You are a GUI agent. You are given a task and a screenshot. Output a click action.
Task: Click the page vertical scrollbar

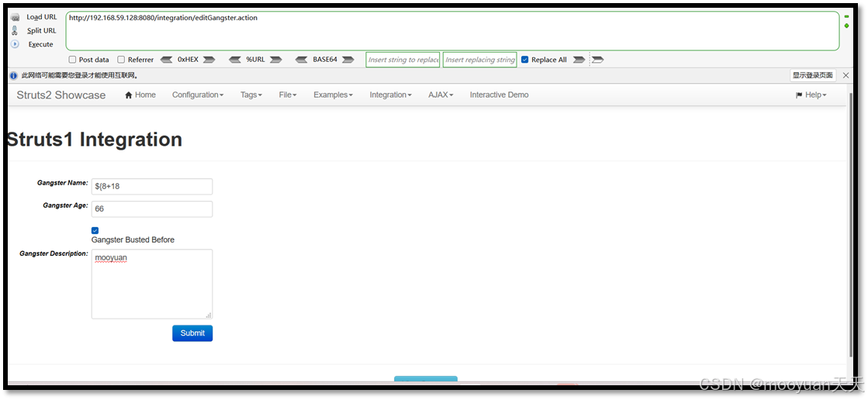[851, 224]
